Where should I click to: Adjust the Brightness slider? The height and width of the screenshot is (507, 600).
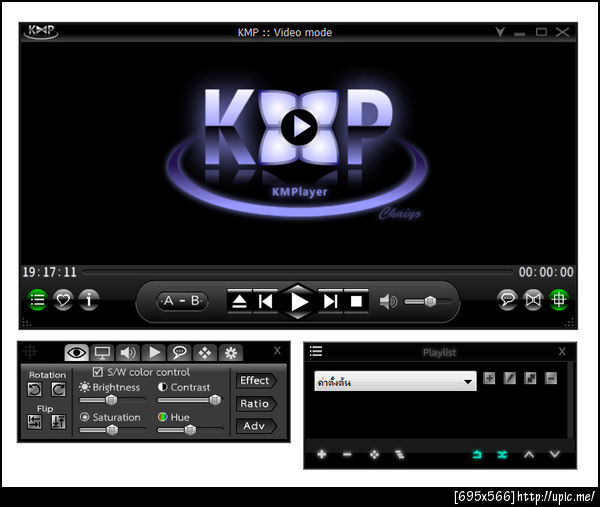pos(112,400)
